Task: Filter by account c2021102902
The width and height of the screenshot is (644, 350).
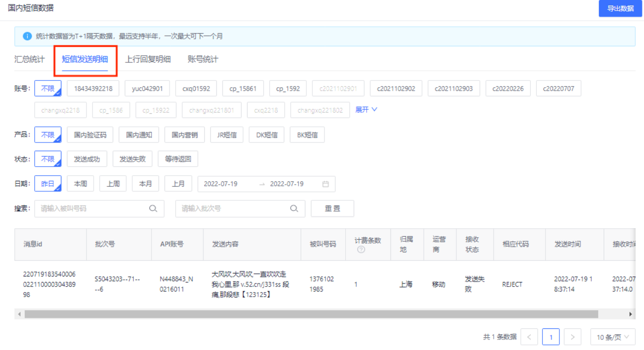Action: pyautogui.click(x=396, y=89)
